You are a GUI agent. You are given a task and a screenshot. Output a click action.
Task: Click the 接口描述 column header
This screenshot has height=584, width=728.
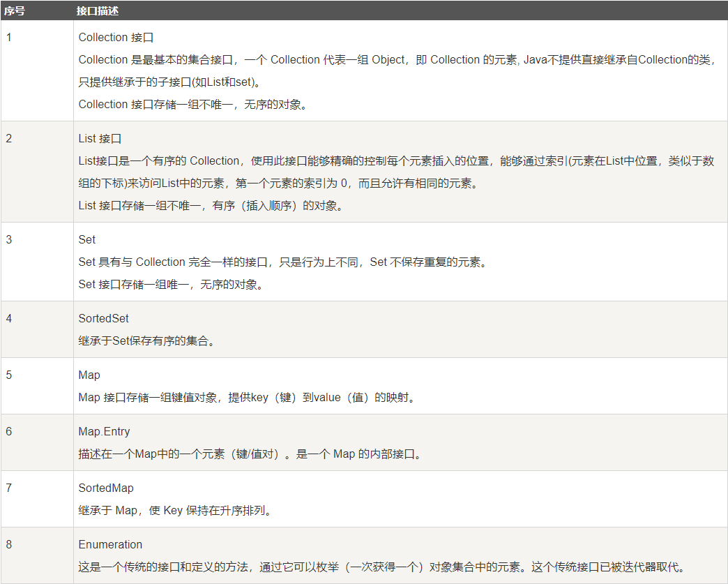tap(97, 10)
